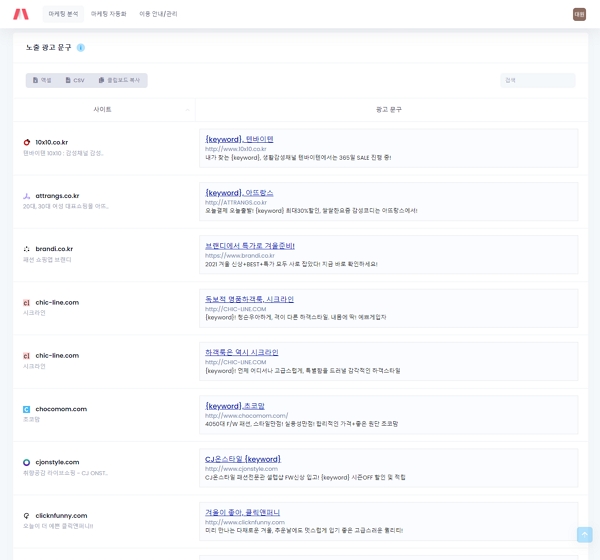
Task: Click the http://www.10x10.co.kr ad URL
Action: [x=236, y=149]
